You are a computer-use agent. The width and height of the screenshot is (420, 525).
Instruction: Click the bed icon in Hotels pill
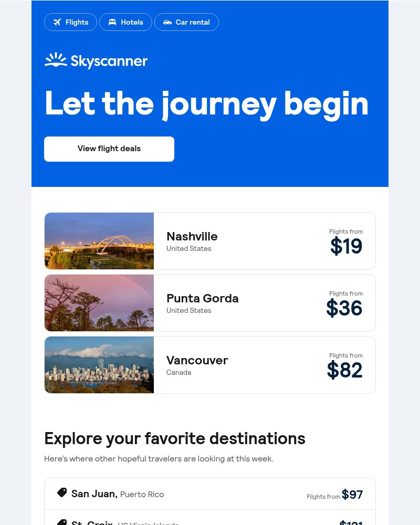pos(112,22)
